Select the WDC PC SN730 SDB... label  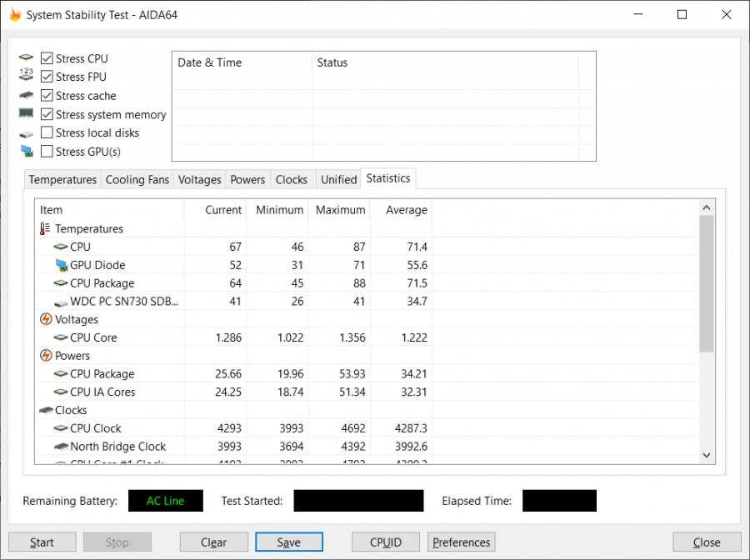(x=124, y=302)
